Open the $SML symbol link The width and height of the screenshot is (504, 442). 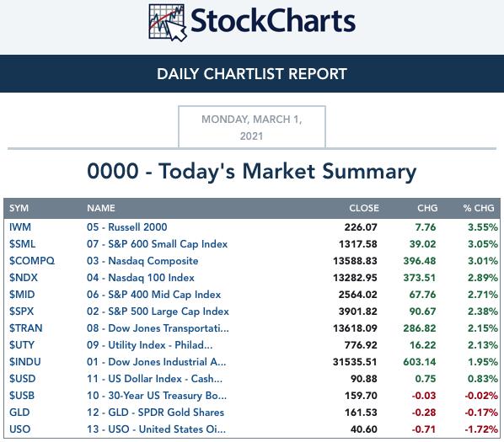point(22,244)
